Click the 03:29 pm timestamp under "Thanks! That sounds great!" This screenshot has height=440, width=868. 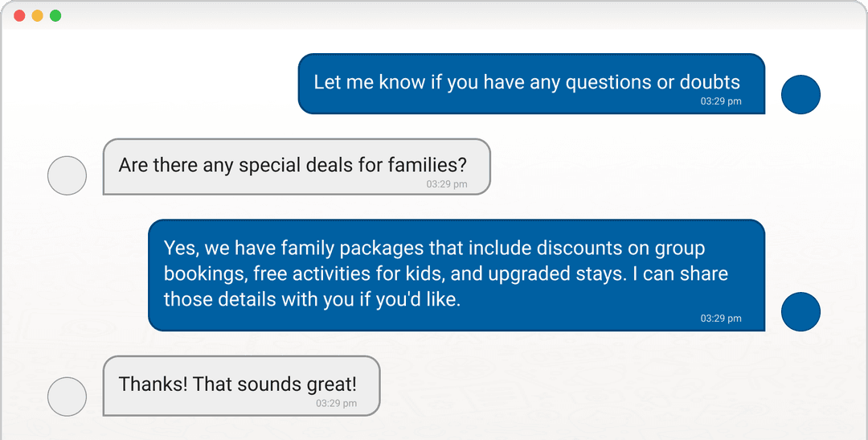[336, 404]
